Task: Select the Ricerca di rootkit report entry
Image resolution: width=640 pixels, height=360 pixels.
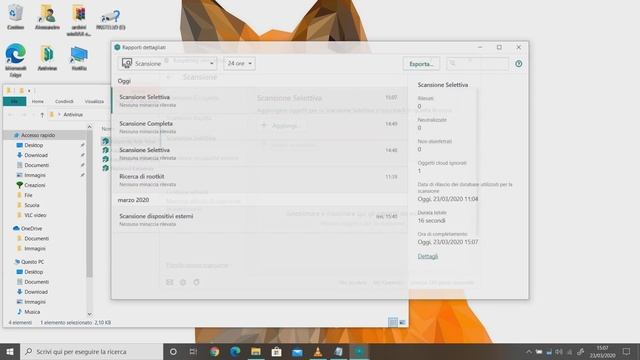Action: 260,180
